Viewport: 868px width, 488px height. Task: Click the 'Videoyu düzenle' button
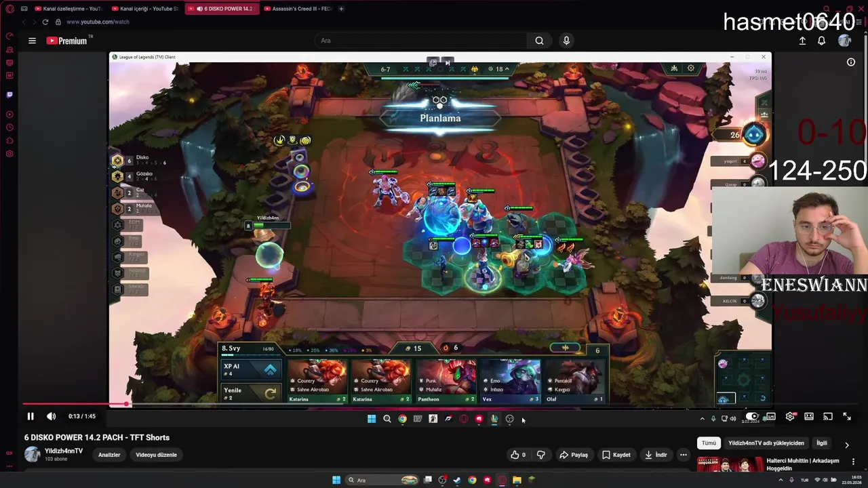[156, 455]
